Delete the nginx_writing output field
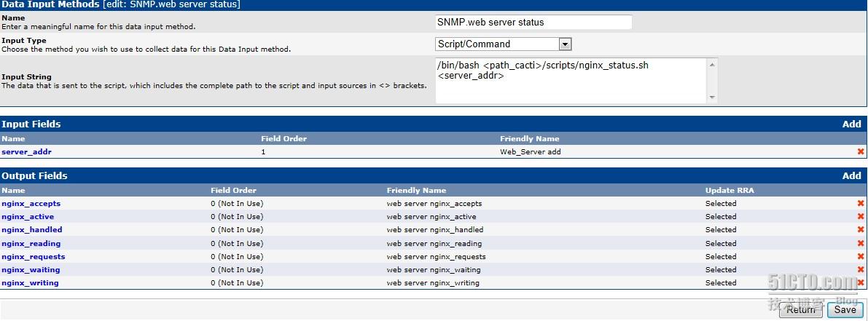The height and width of the screenshot is (321, 868). pos(860,283)
